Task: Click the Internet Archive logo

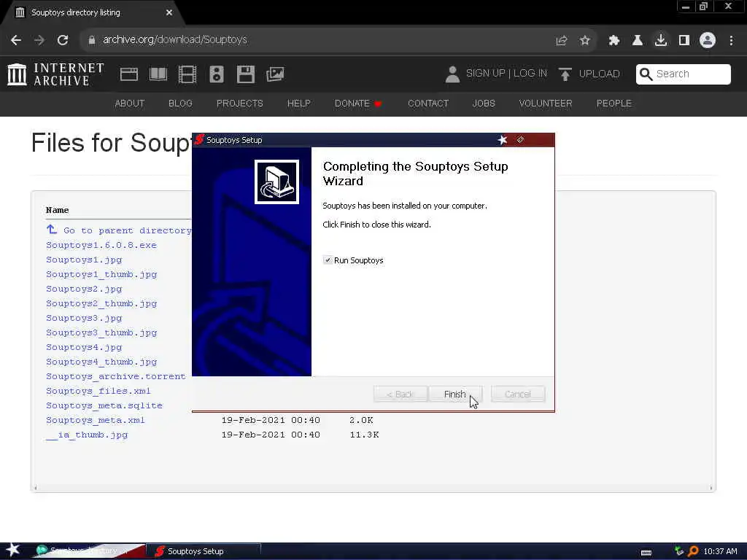Action: click(55, 74)
